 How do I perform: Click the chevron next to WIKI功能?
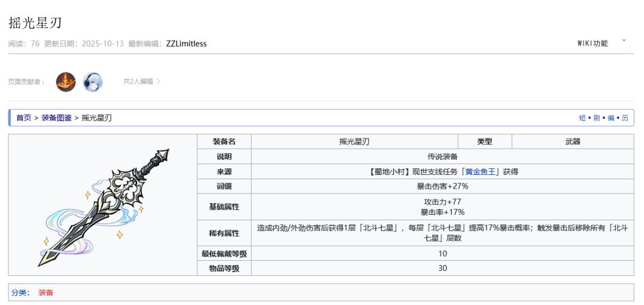point(624,41)
